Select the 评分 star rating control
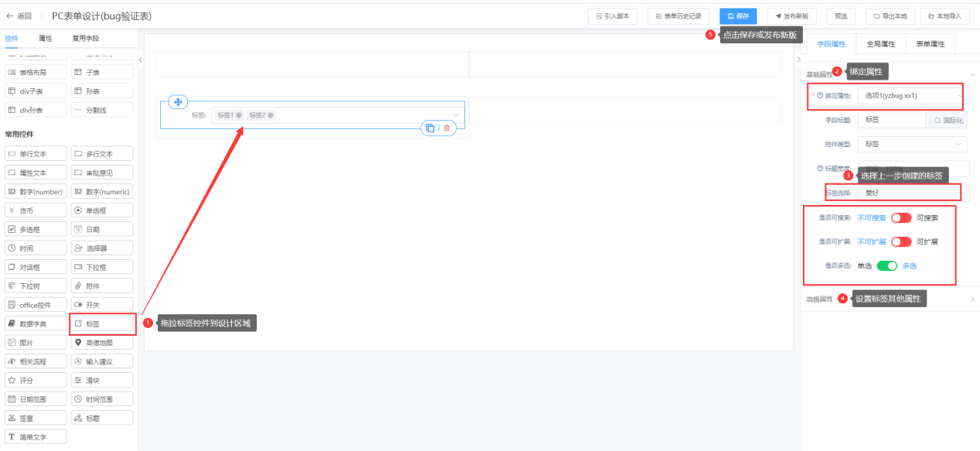 [x=36, y=380]
